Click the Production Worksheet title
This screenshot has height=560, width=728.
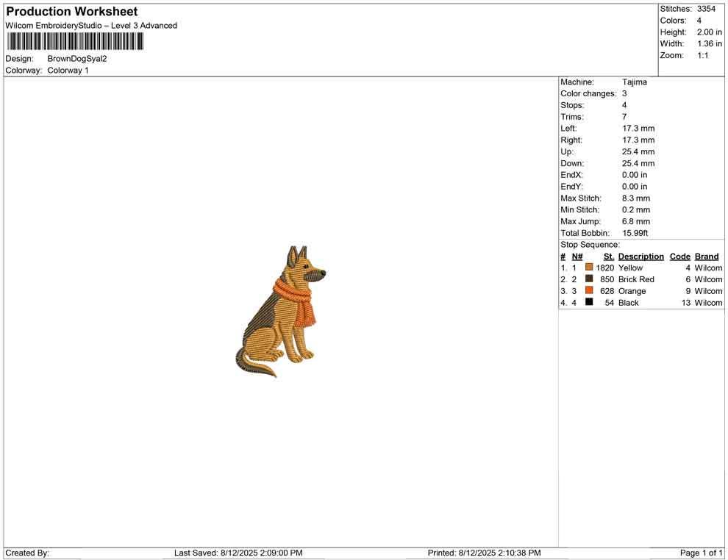click(71, 11)
